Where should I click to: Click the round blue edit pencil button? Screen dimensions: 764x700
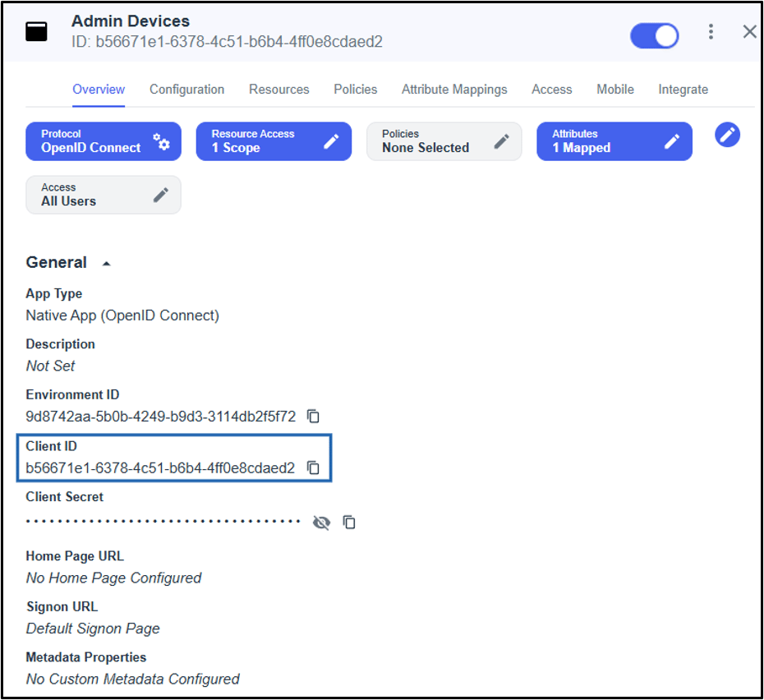[x=728, y=135]
